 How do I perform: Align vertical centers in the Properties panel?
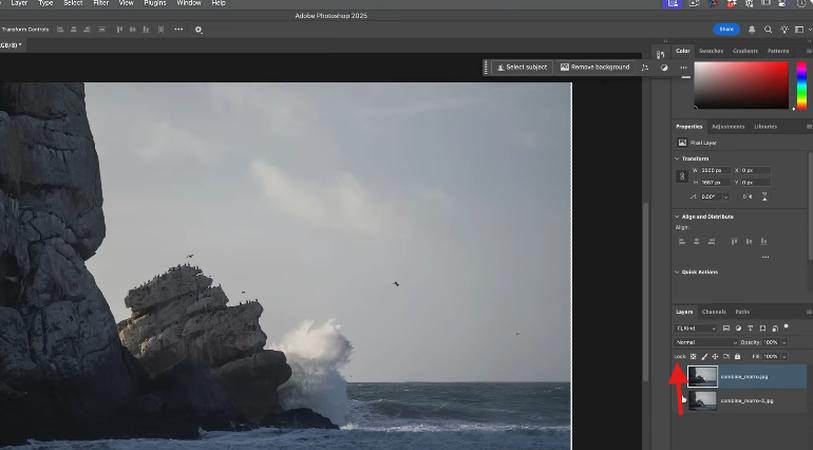[749, 241]
